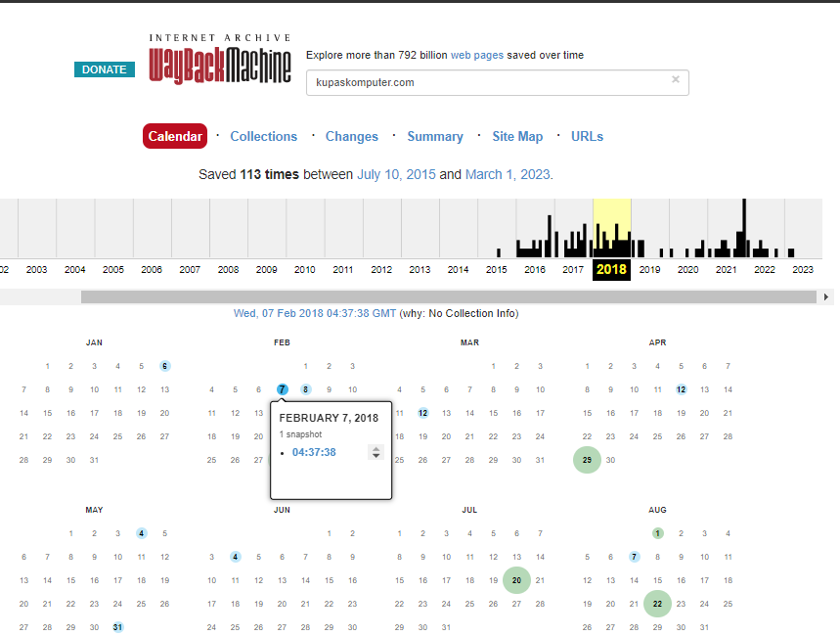The height and width of the screenshot is (636, 840).
Task: Select year 2015 in the timeline
Action: (497, 270)
